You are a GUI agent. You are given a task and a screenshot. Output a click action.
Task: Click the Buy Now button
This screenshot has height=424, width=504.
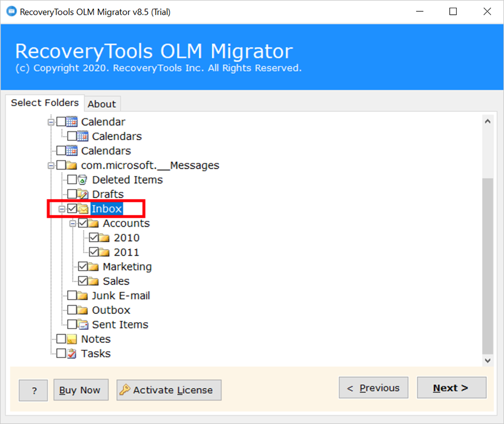tap(81, 390)
